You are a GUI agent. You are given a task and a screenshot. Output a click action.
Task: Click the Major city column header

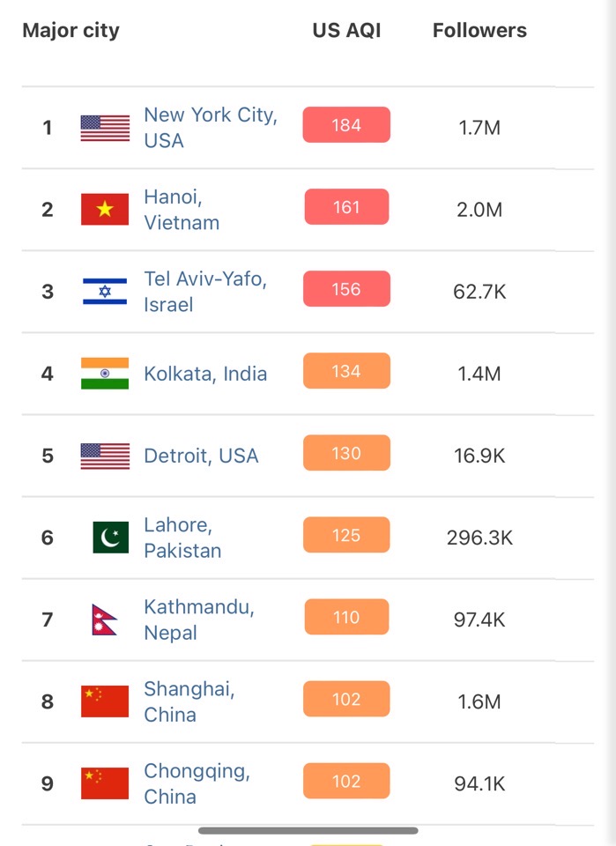click(71, 30)
